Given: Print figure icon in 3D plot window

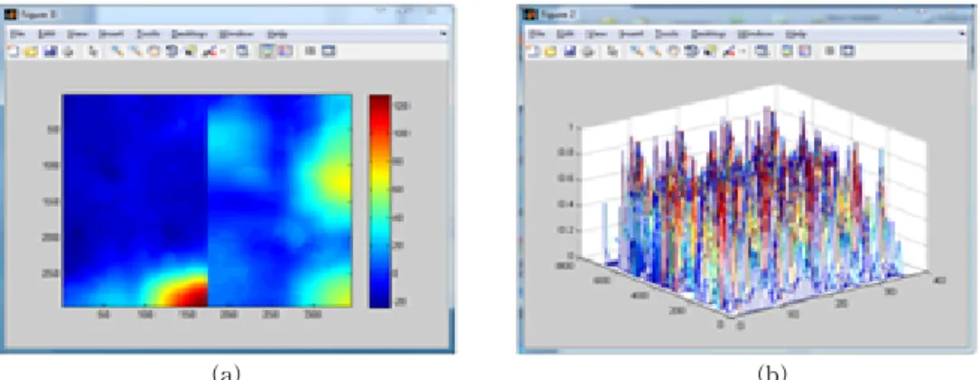Looking at the screenshot, I should [588, 51].
